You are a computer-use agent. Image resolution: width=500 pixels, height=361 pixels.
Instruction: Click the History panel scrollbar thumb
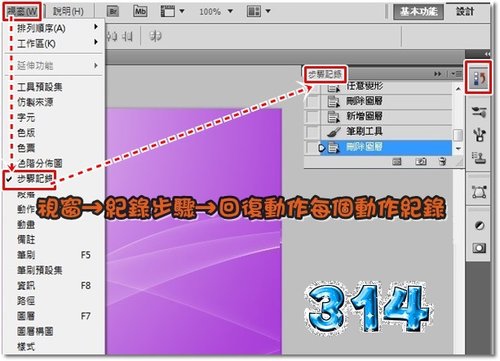click(458, 135)
